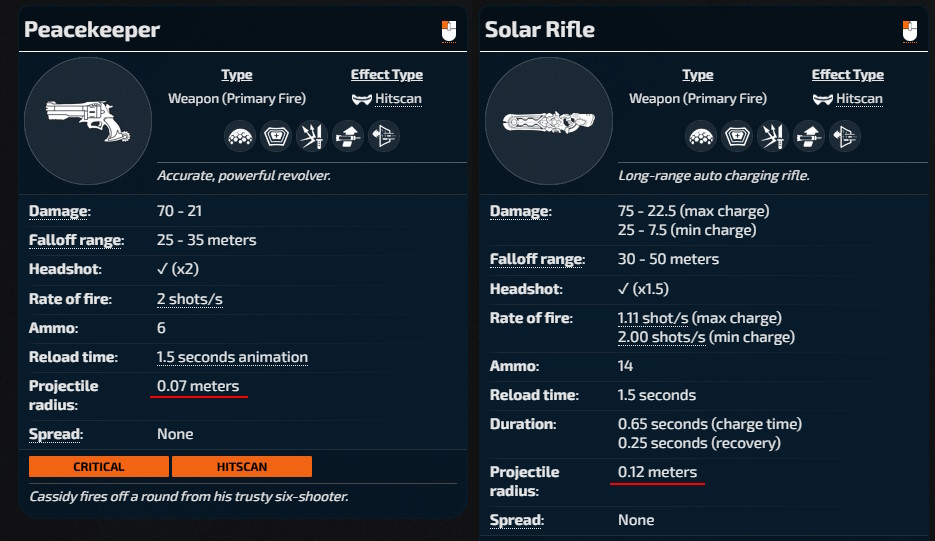Viewport: 935px width, 541px height.
Task: Click the mouse button icon beside the Solar Rifle title
Action: (x=909, y=31)
